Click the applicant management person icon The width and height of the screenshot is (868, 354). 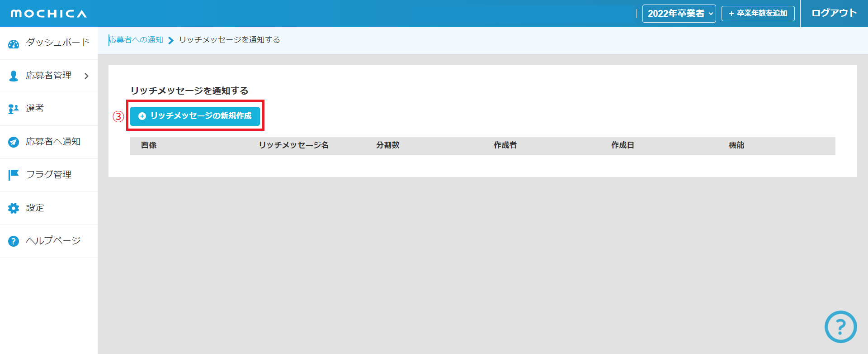14,76
